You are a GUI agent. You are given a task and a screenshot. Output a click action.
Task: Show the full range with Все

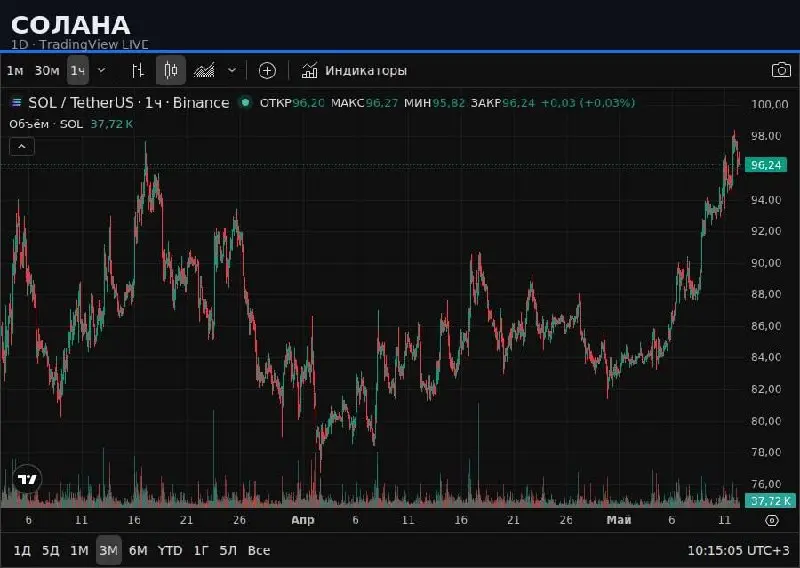(259, 551)
